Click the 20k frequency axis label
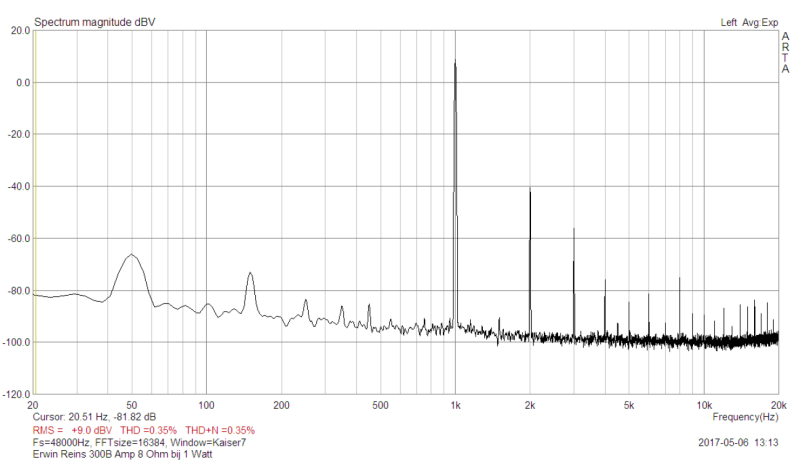The width and height of the screenshot is (799, 468). coord(779,405)
